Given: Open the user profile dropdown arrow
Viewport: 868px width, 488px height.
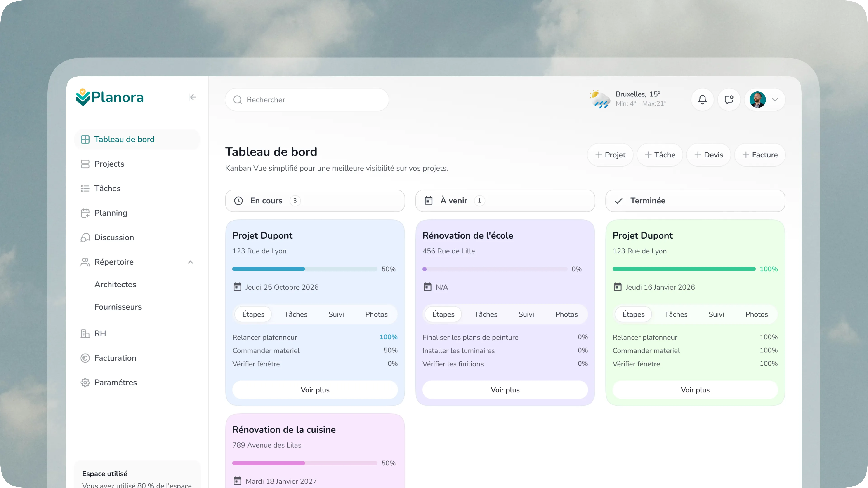Looking at the screenshot, I should coord(775,100).
